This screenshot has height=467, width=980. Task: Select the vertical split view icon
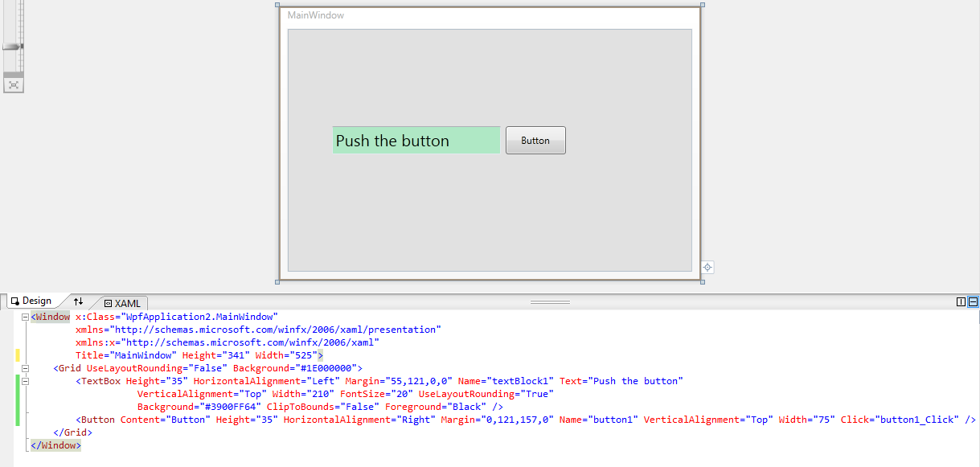[960, 301]
